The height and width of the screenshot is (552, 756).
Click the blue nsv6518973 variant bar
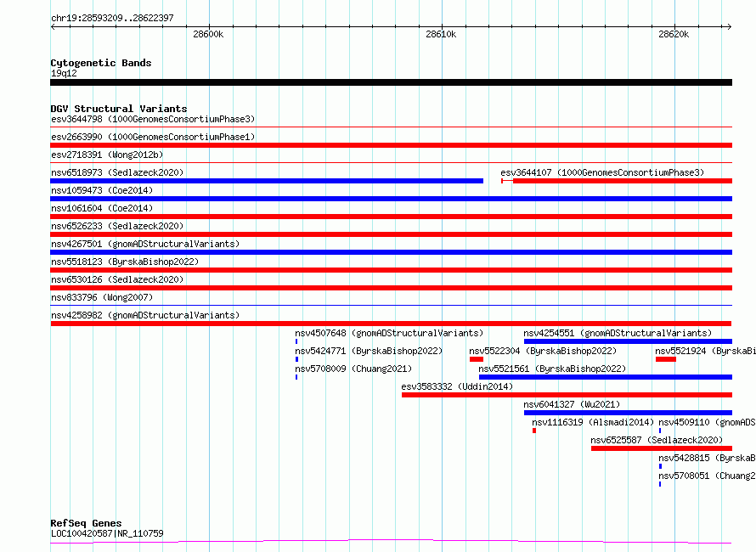click(267, 181)
